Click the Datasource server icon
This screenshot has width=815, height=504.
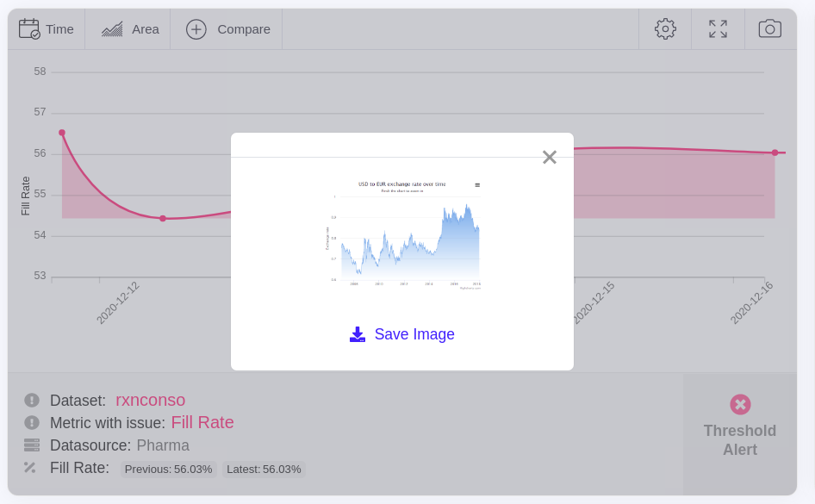click(x=32, y=445)
